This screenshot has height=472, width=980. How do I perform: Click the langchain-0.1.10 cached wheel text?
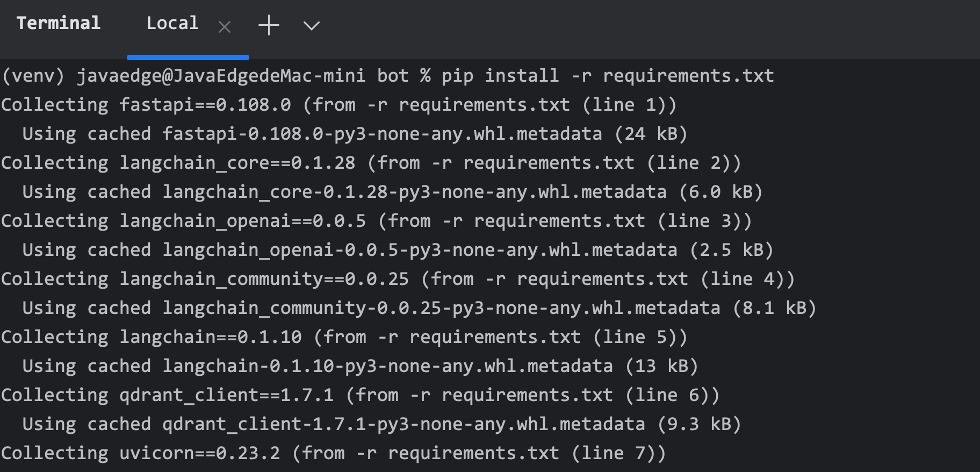pos(387,366)
